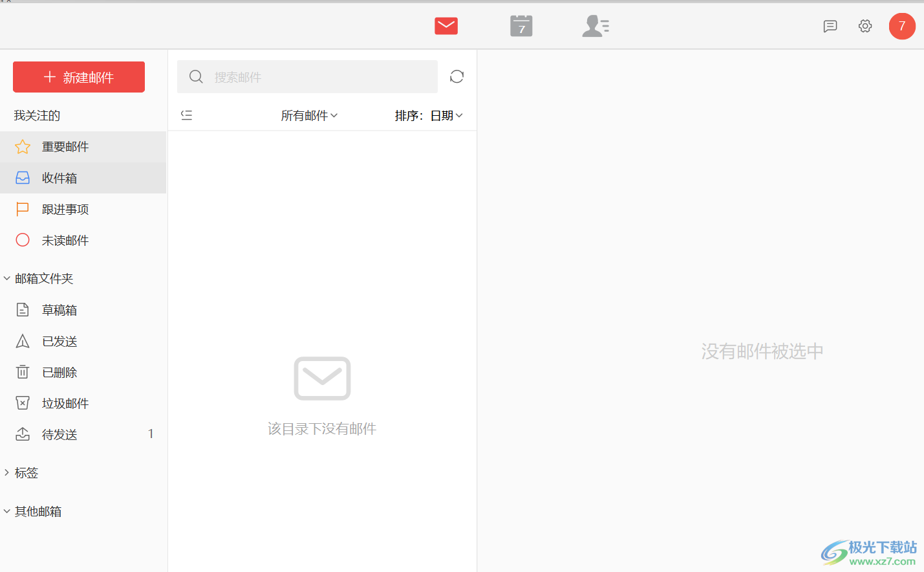924x572 pixels.
Task: Click the 没有邮件被选中 text in preview pane
Action: (762, 351)
